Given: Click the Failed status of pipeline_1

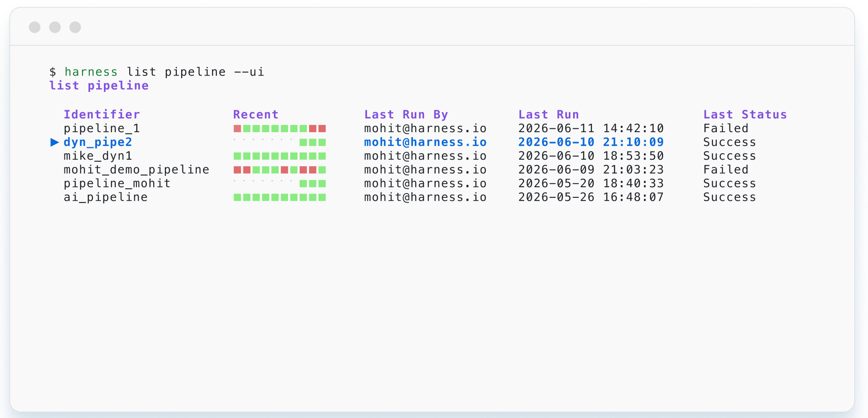Looking at the screenshot, I should (726, 128).
